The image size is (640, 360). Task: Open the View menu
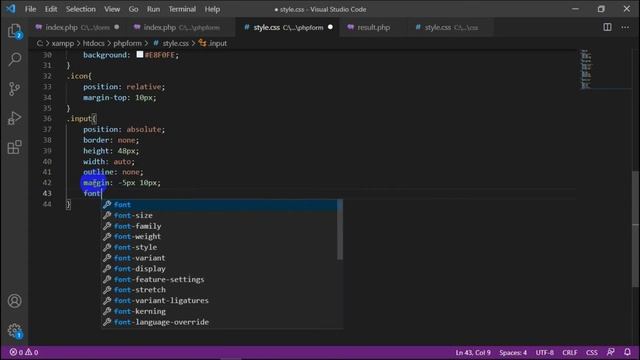pos(112,9)
